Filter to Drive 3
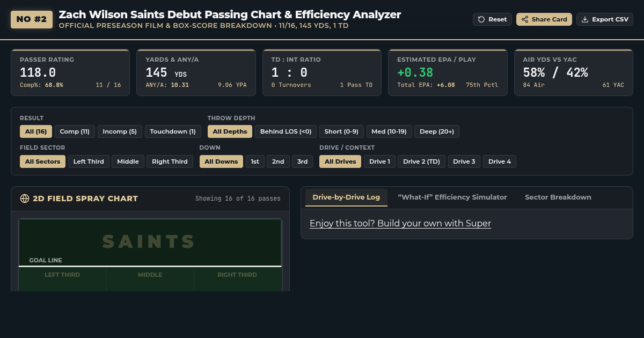The image size is (644, 338). click(464, 161)
